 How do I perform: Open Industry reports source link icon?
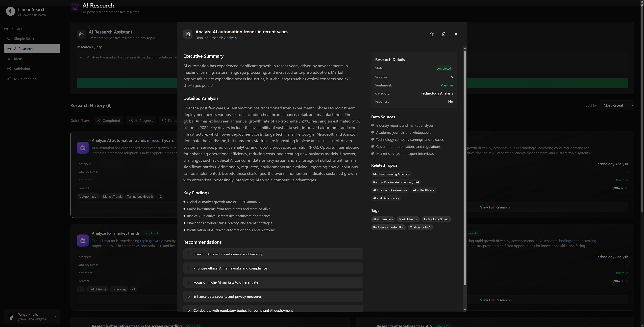coord(373,125)
